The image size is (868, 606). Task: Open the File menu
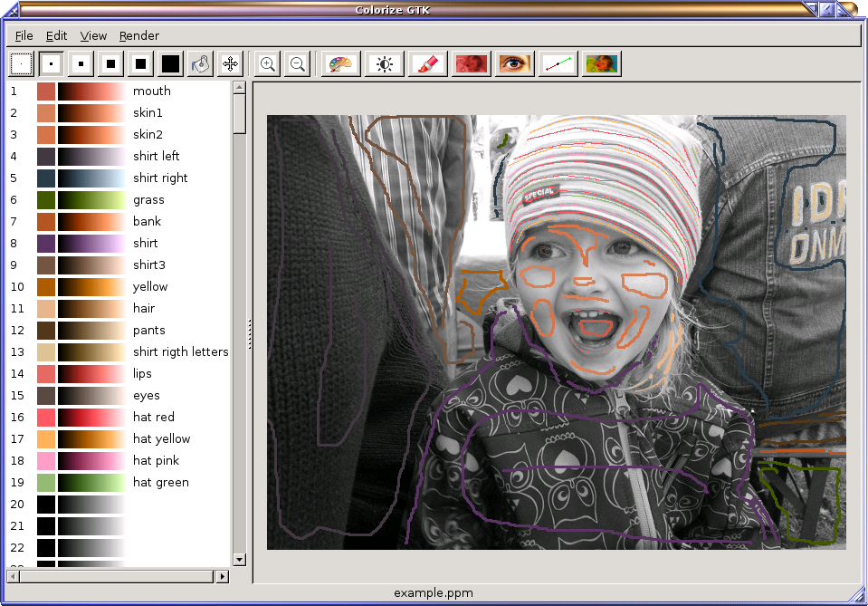pyautogui.click(x=24, y=35)
